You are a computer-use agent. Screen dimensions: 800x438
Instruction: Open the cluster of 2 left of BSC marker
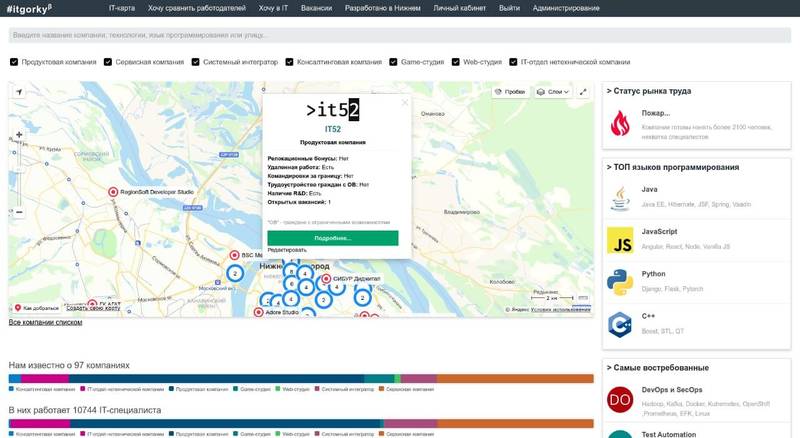[235, 274]
